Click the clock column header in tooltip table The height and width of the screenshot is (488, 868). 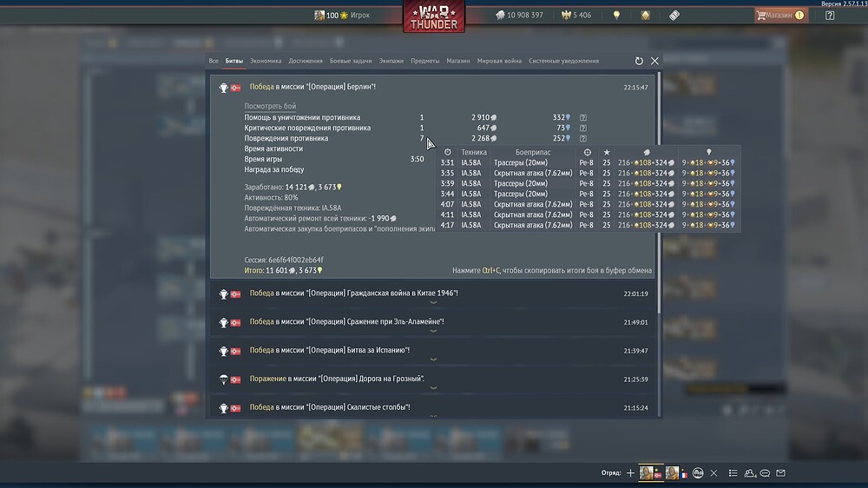coord(447,152)
